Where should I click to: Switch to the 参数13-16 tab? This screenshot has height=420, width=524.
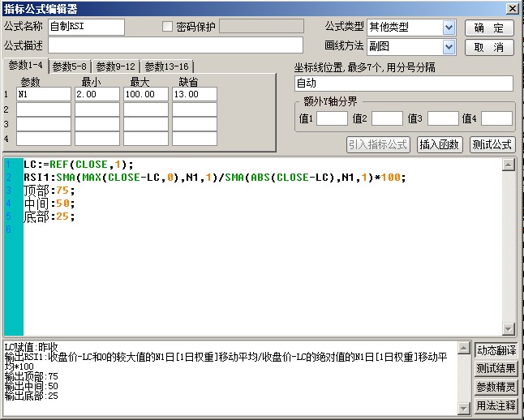pyautogui.click(x=167, y=66)
